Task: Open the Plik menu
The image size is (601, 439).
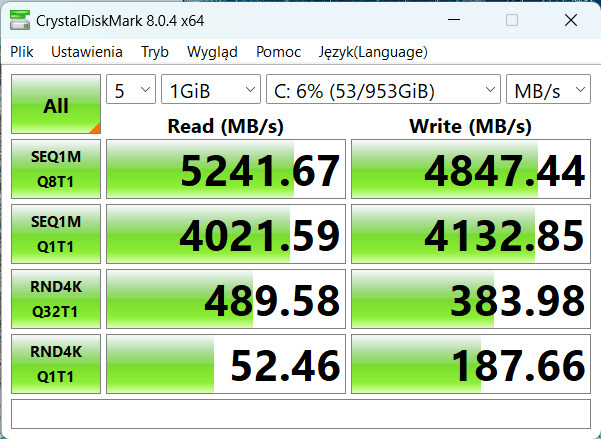Action: pyautogui.click(x=22, y=52)
